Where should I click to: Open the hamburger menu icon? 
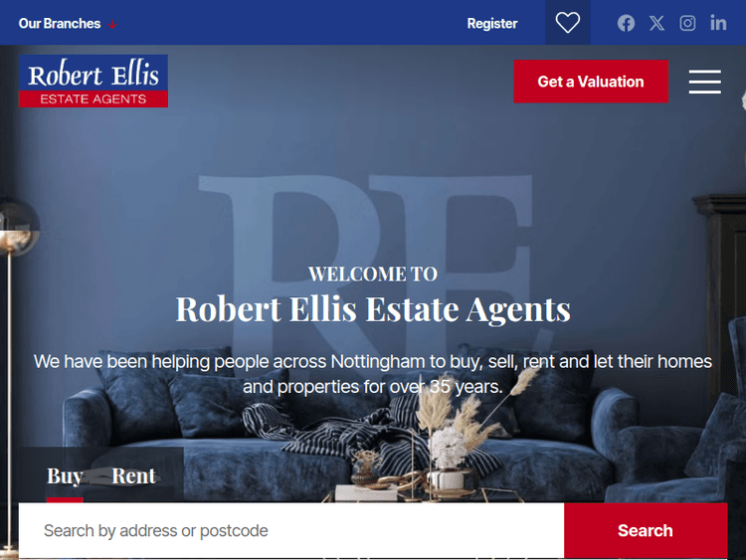click(x=704, y=82)
